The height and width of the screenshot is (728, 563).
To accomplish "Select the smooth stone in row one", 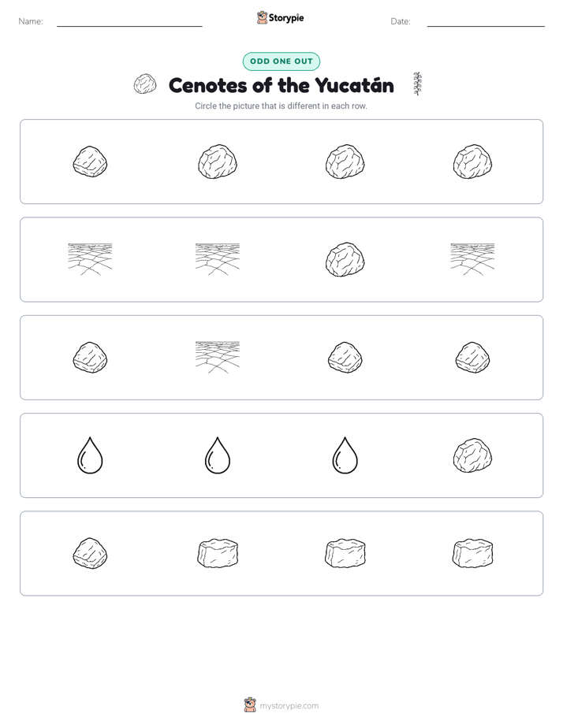I will click(x=90, y=162).
